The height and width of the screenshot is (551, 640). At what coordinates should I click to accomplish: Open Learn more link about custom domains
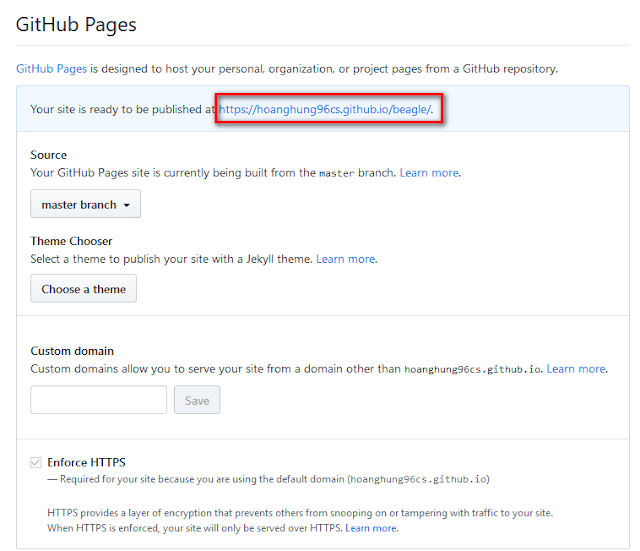click(x=576, y=369)
